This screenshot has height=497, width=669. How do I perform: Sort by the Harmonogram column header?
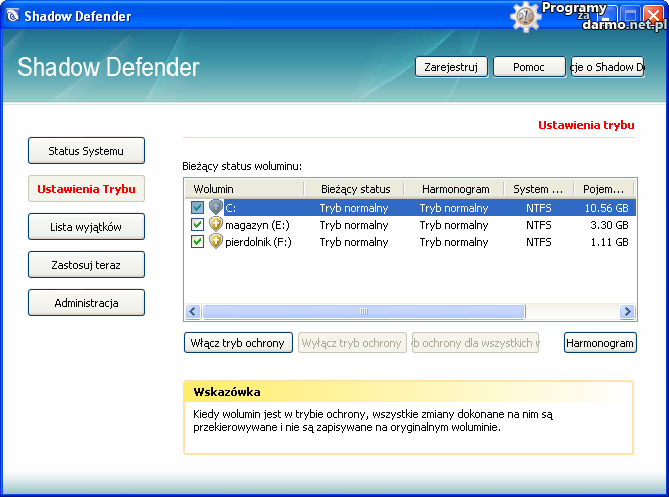pos(455,189)
